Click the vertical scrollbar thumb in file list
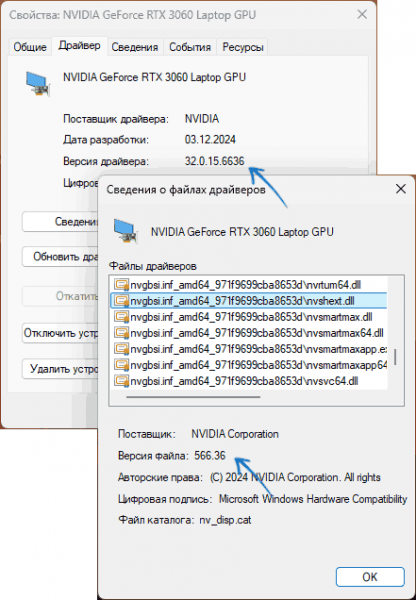The width and height of the screenshot is (416, 600). pos(395,357)
